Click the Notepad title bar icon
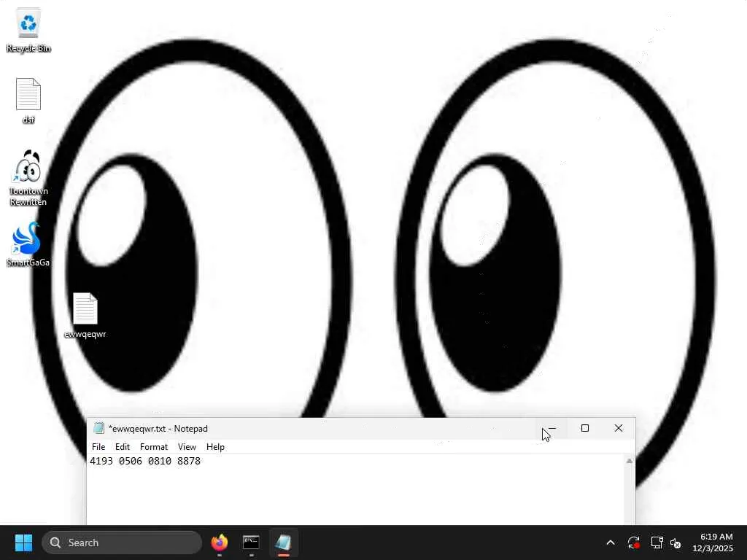Screen dimensions: 747x560 coord(98,428)
